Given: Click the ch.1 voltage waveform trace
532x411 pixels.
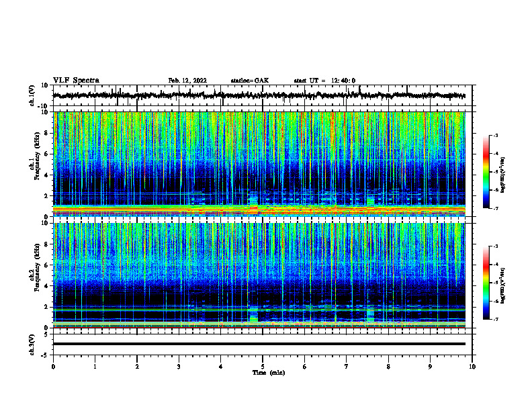Looking at the screenshot, I should [259, 95].
